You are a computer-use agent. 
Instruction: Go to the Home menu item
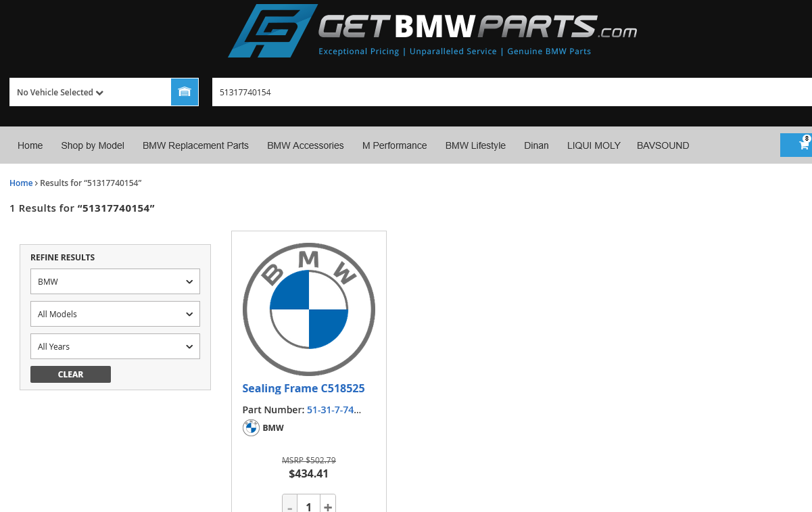pos(30,145)
